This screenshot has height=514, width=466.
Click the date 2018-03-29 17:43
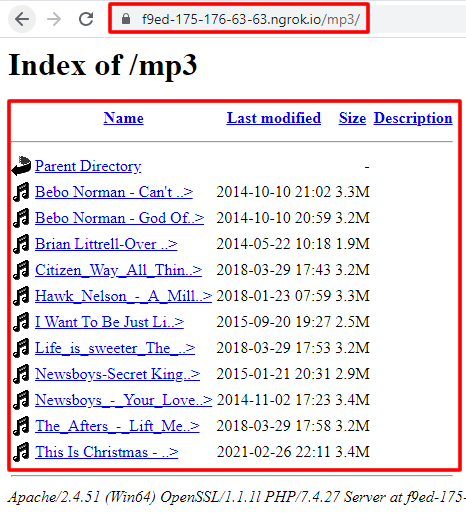point(274,270)
